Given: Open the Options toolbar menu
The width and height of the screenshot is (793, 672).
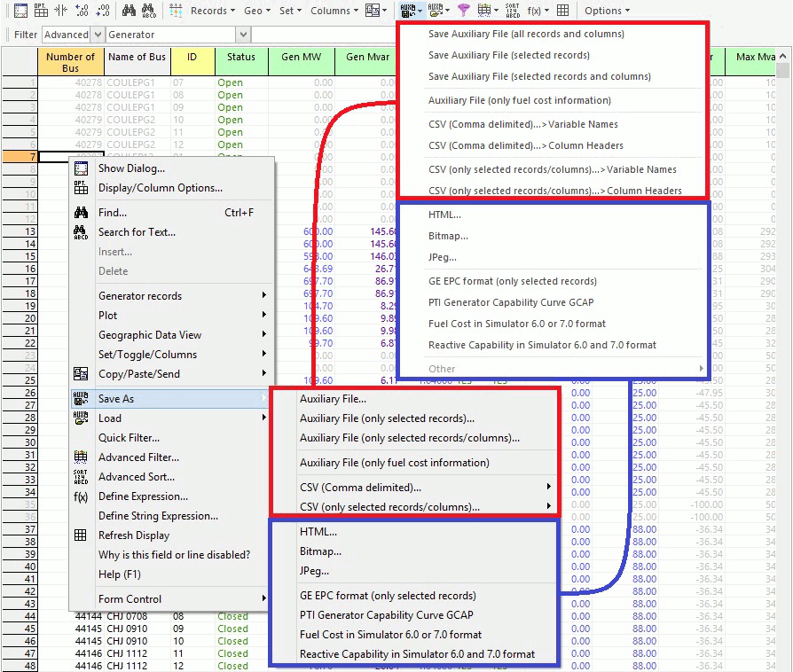Looking at the screenshot, I should 607,11.
